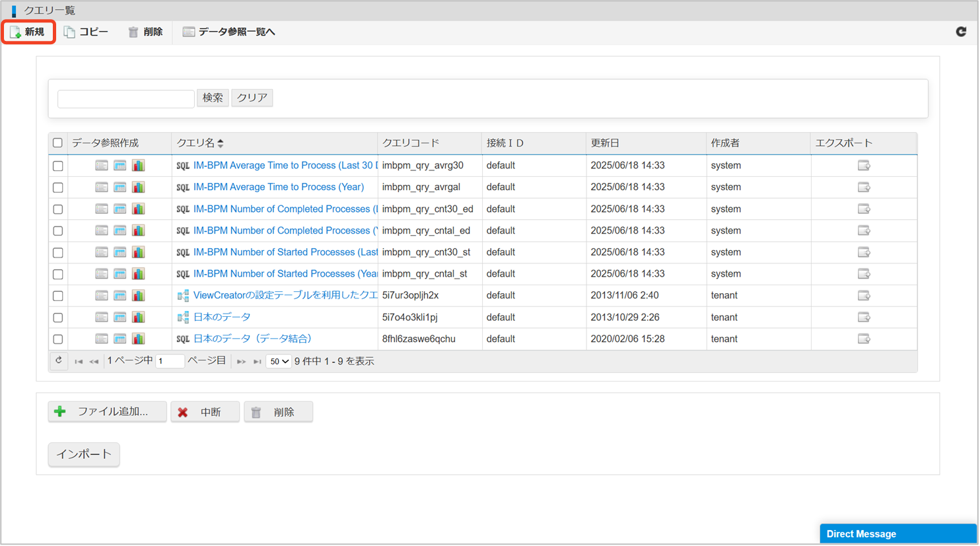Check the imbpm_qry_cntal_ed row checkbox
The image size is (980, 546).
(58, 232)
